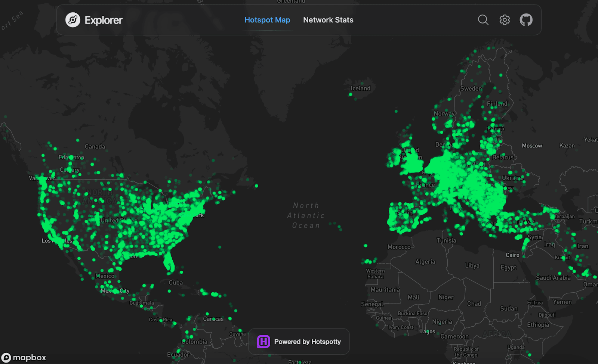Select the search magnifier in the header
The height and width of the screenshot is (364, 598).
coord(483,20)
